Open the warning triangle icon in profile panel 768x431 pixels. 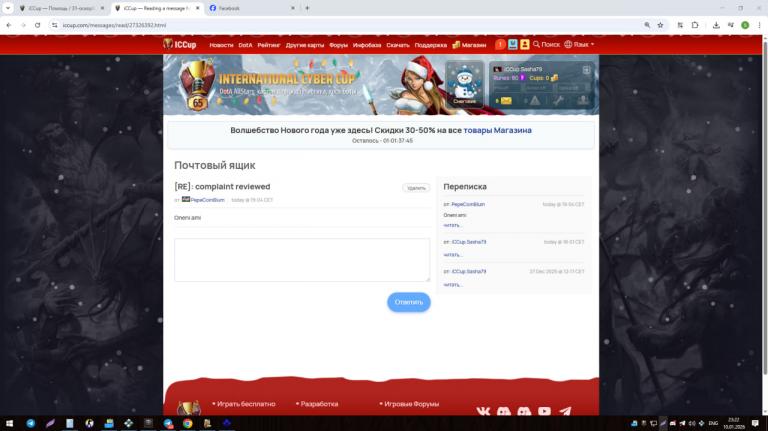pos(534,101)
